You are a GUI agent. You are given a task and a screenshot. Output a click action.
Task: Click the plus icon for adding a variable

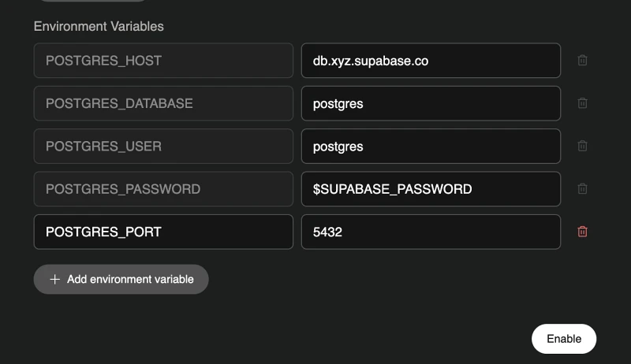(54, 279)
